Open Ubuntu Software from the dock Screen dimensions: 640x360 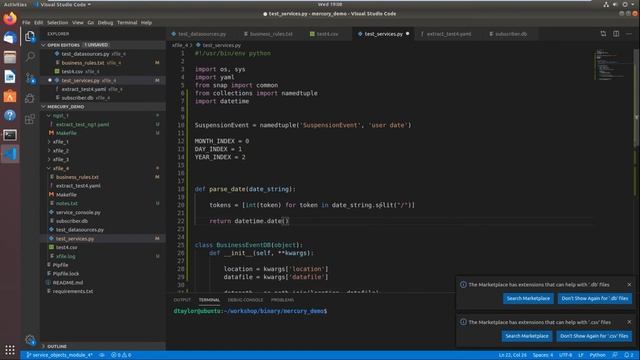[10, 96]
